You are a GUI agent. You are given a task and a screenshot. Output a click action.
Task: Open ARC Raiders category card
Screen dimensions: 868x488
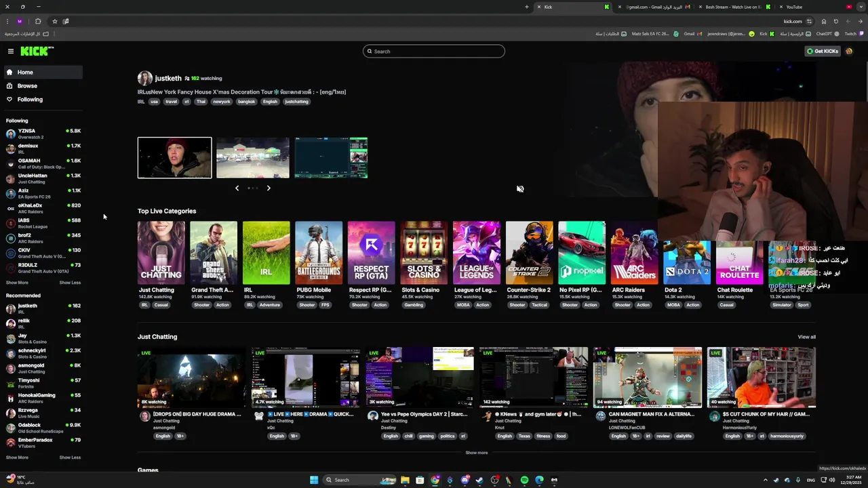(635, 253)
